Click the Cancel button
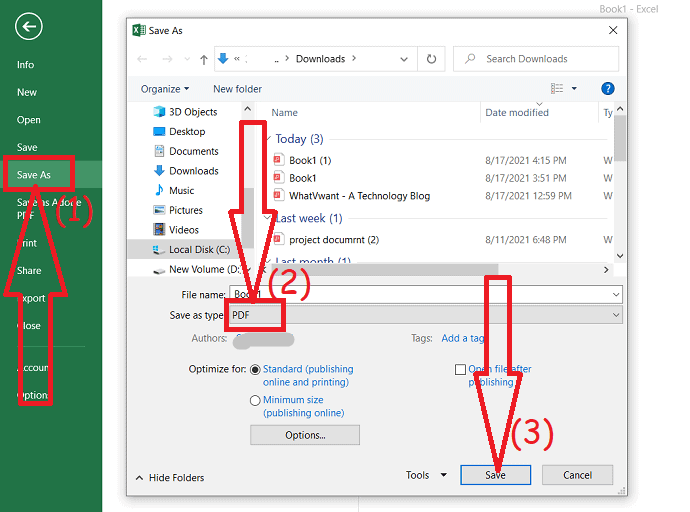This screenshot has height=512, width=690. [577, 475]
